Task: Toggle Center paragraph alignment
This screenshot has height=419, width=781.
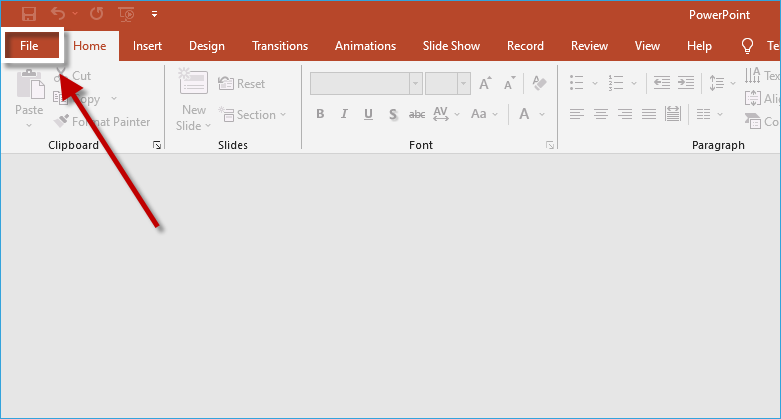Action: (x=601, y=115)
